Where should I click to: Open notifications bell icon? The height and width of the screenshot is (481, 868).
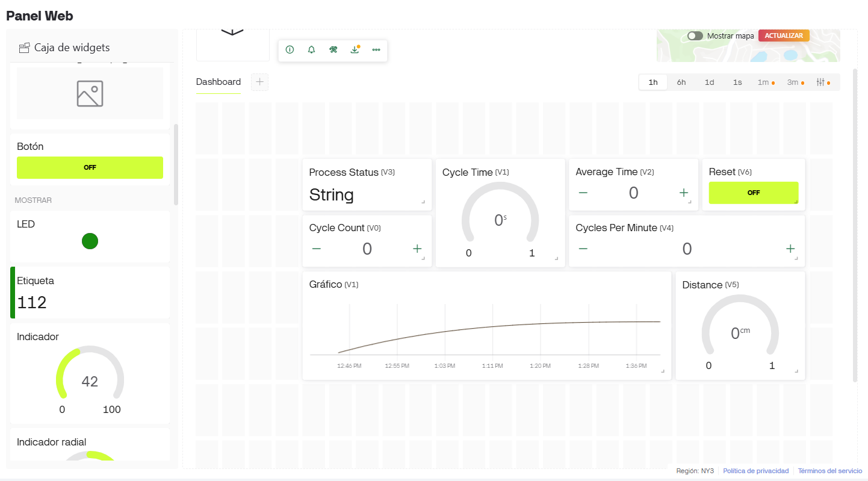[311, 50]
